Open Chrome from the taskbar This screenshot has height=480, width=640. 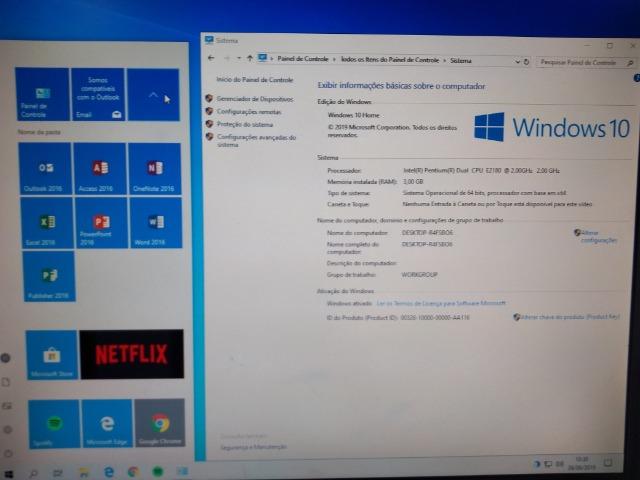[x=133, y=472]
